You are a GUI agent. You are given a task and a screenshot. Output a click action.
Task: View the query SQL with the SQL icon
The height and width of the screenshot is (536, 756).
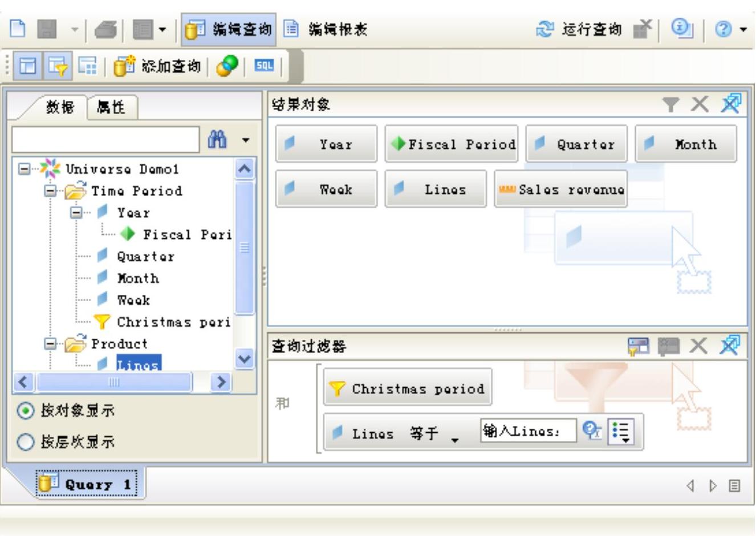pyautogui.click(x=264, y=66)
